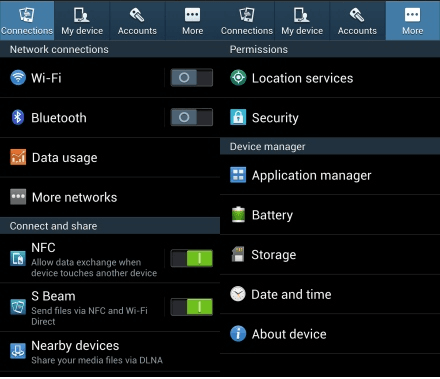440x379 pixels.
Task: Select the Connections tab on the left screen
Action: point(27,21)
